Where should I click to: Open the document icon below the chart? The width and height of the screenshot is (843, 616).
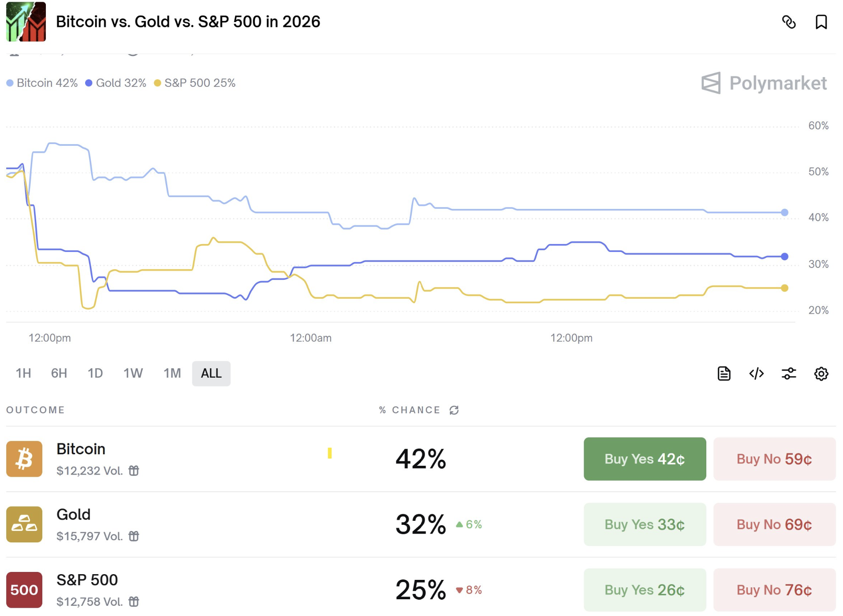(724, 374)
